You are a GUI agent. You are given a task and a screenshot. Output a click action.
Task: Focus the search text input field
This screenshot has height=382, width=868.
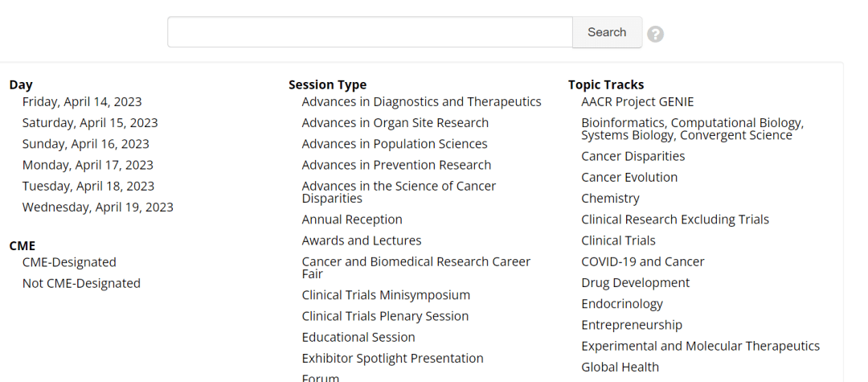(x=370, y=32)
